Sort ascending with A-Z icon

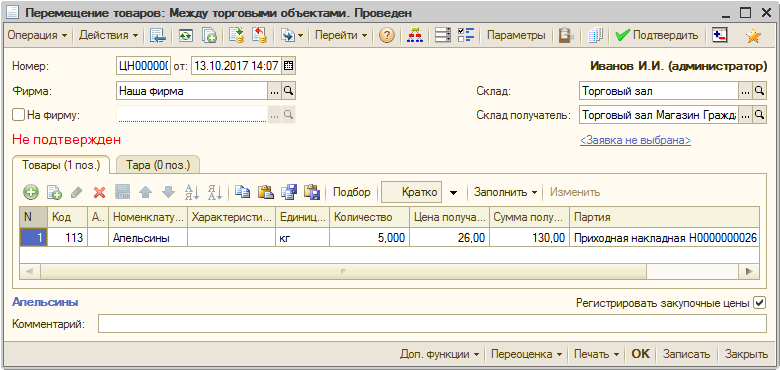coord(191,192)
